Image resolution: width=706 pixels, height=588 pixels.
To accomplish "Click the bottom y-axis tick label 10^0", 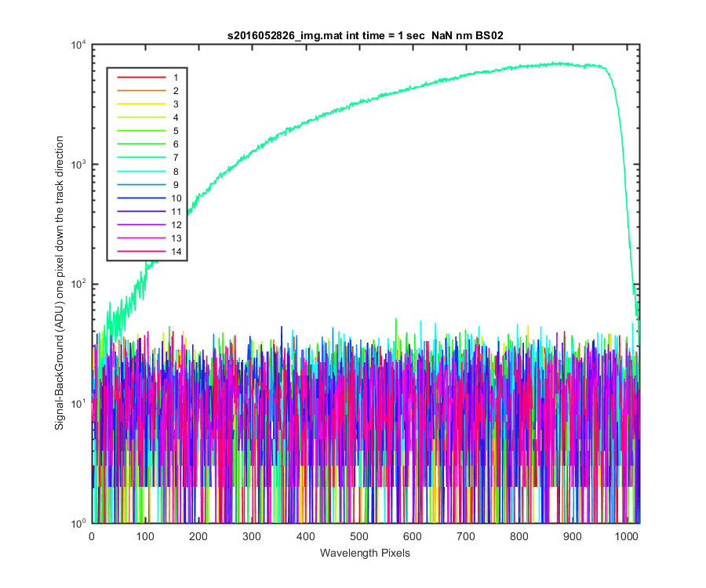I will 78,524.
